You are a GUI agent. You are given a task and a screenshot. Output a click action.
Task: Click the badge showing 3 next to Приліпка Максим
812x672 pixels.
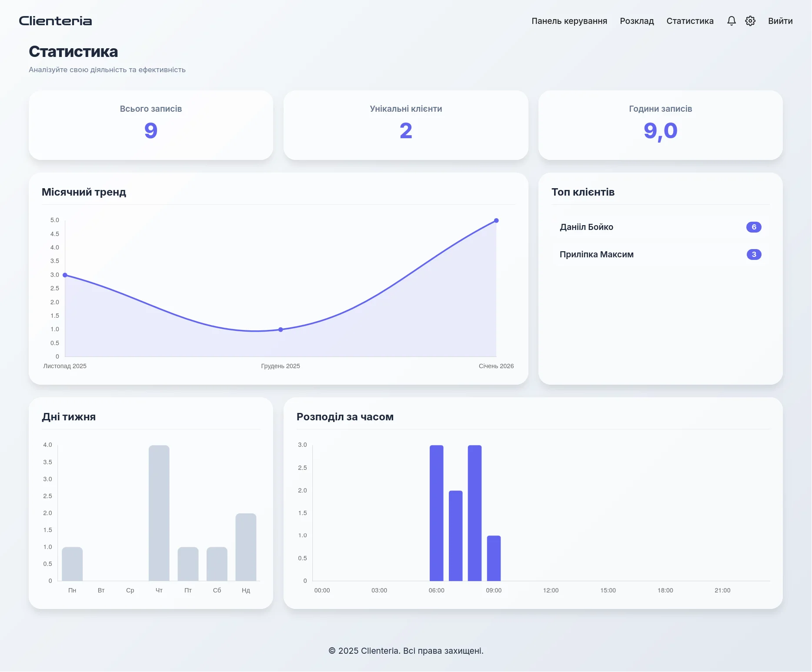coord(754,254)
